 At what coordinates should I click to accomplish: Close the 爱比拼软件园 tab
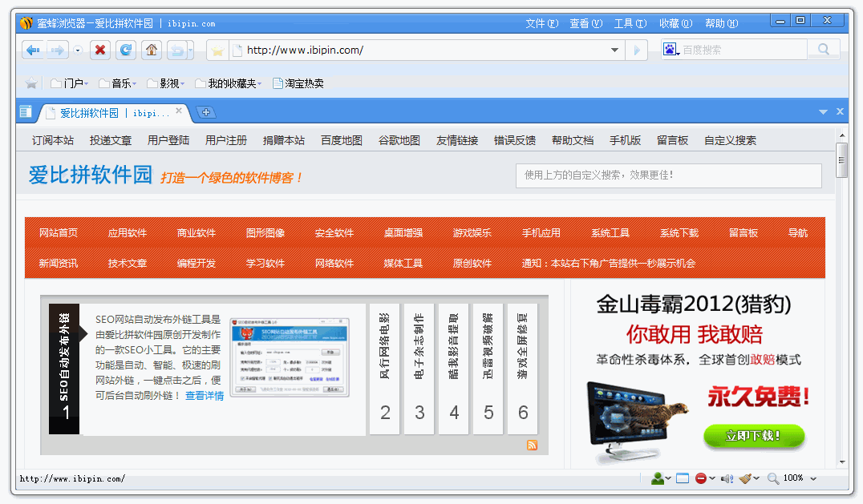tap(179, 111)
